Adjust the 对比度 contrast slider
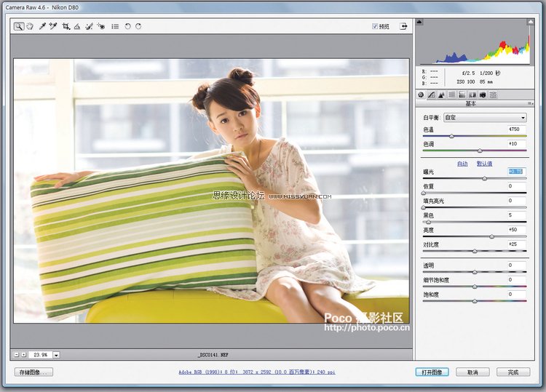This screenshot has height=392, width=546. point(475,251)
